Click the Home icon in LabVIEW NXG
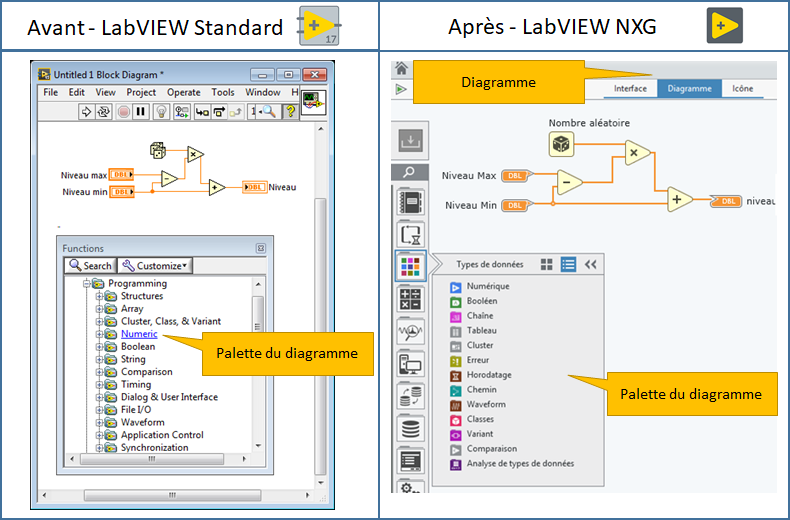790x520 pixels. [x=401, y=68]
